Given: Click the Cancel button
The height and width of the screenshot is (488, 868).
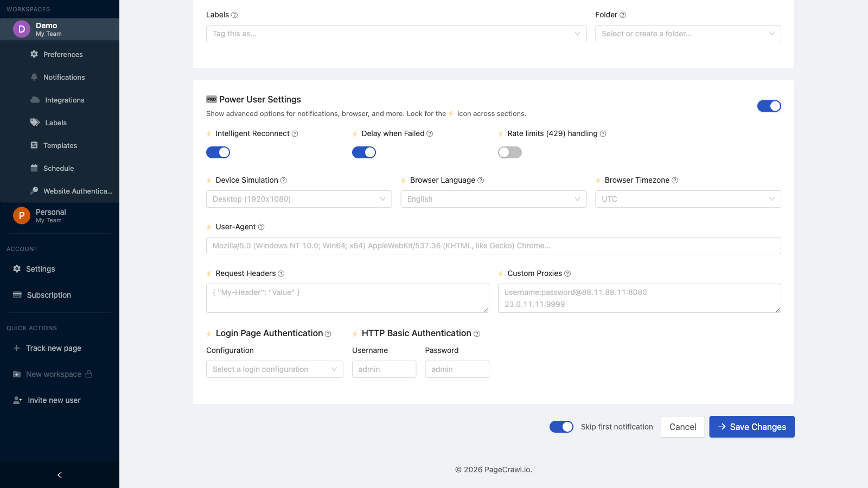Looking at the screenshot, I should (682, 427).
